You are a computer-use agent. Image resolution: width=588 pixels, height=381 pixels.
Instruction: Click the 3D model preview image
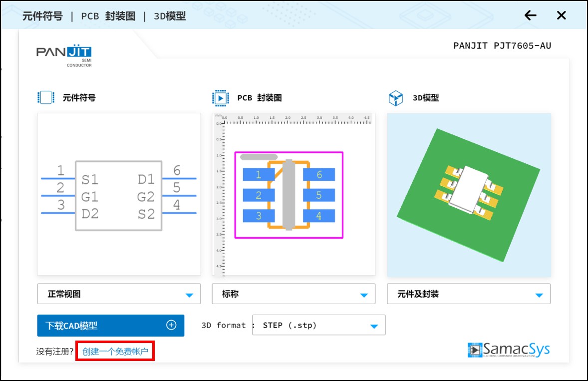tap(469, 194)
